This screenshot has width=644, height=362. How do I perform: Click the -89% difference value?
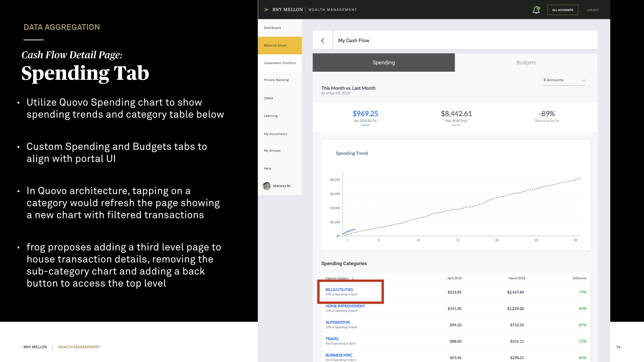tap(547, 114)
